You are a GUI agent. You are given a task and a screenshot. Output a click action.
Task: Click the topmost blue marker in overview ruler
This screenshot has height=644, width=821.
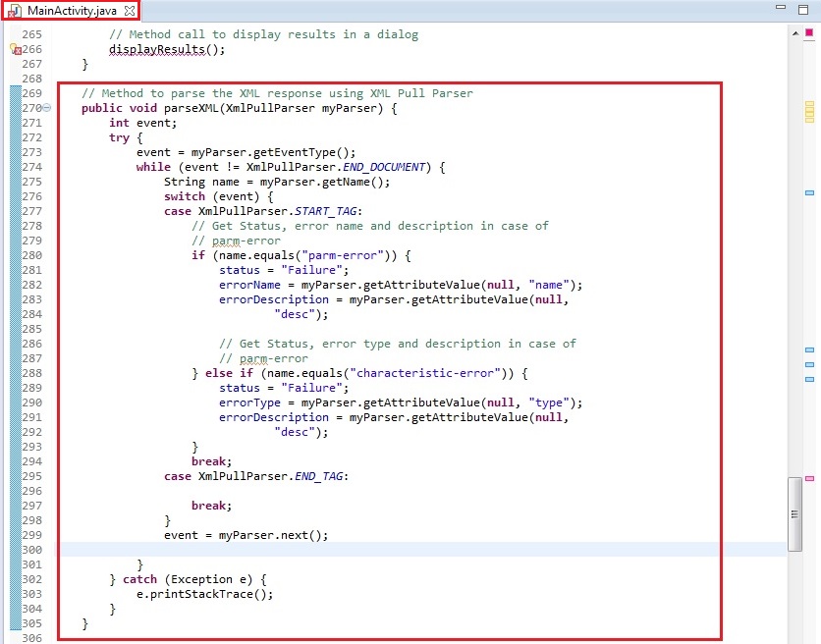pos(810,192)
